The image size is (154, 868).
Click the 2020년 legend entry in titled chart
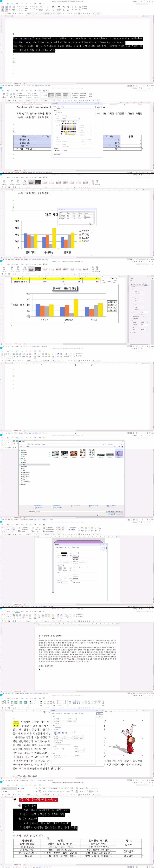[x=113, y=302]
